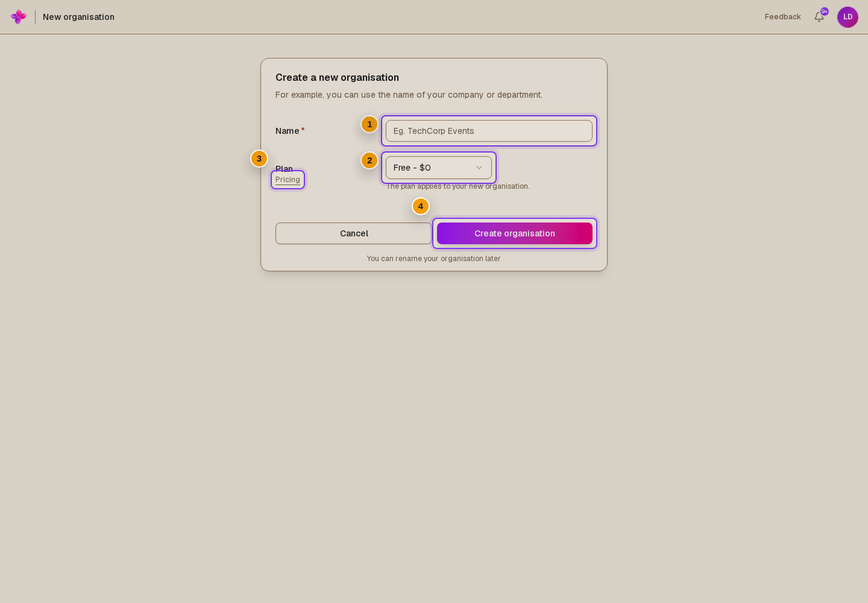The image size is (868, 603).
Task: Click the Create a new organisation heading
Action: pyautogui.click(x=337, y=77)
